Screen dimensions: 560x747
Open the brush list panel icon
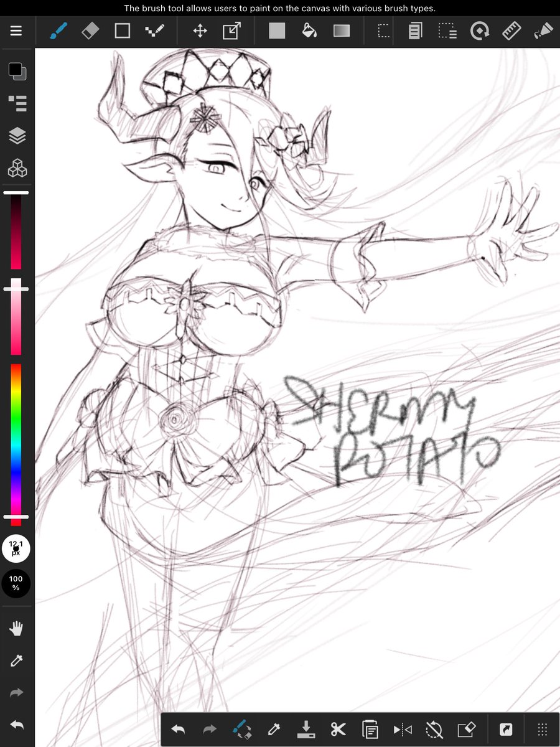[17, 103]
